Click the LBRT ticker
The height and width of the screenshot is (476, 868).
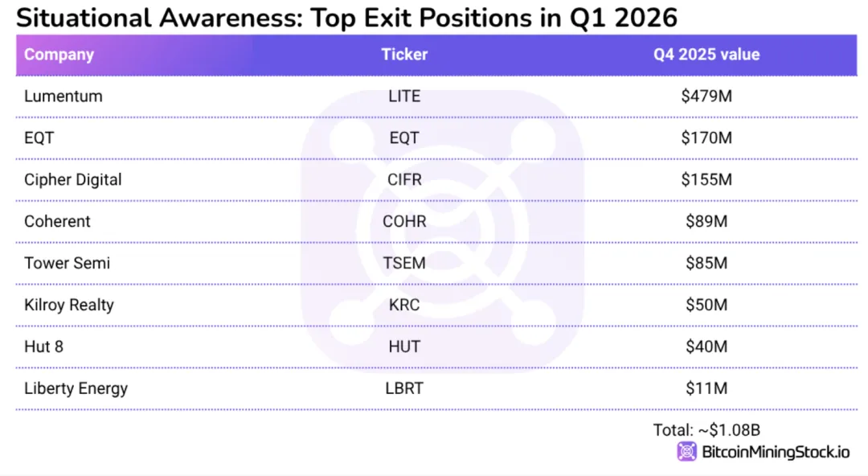coord(404,388)
